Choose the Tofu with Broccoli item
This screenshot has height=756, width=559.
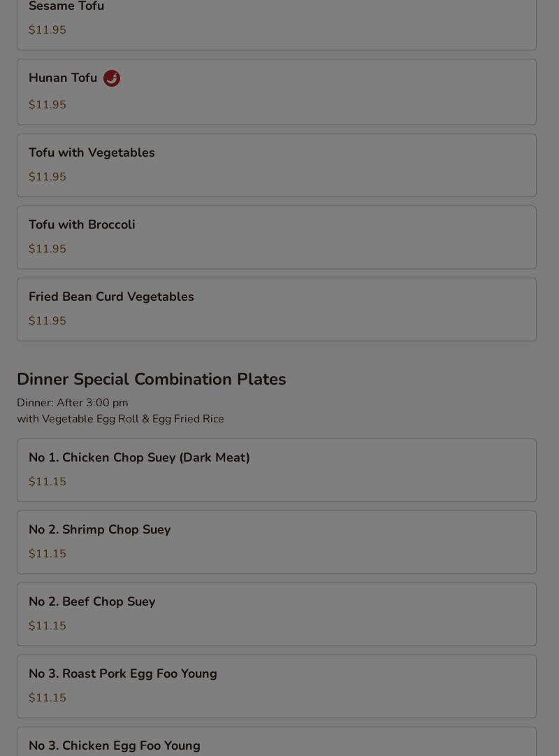point(82,224)
